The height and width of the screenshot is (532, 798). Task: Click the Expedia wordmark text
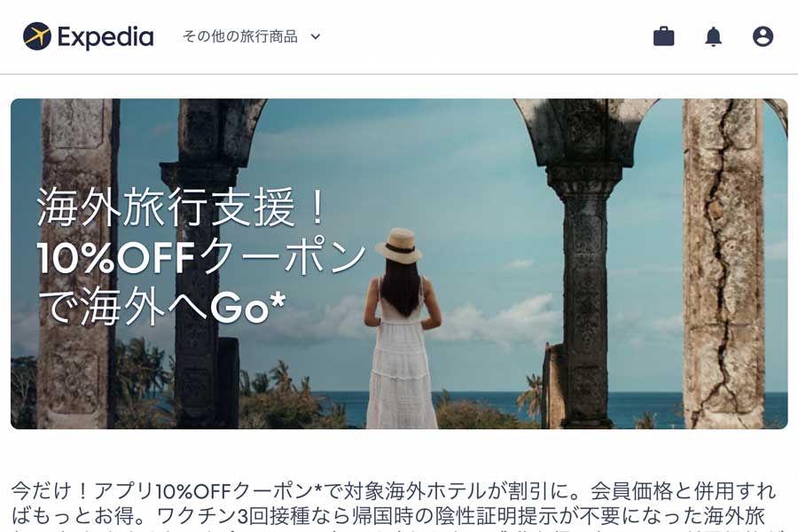[x=106, y=36]
